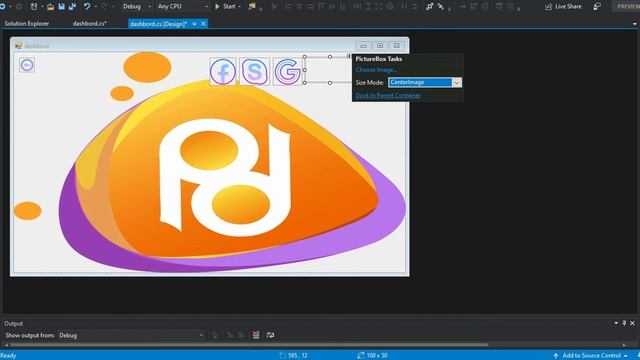640x360 pixels.
Task: Select the back arrow picture box
Action: 27,65
